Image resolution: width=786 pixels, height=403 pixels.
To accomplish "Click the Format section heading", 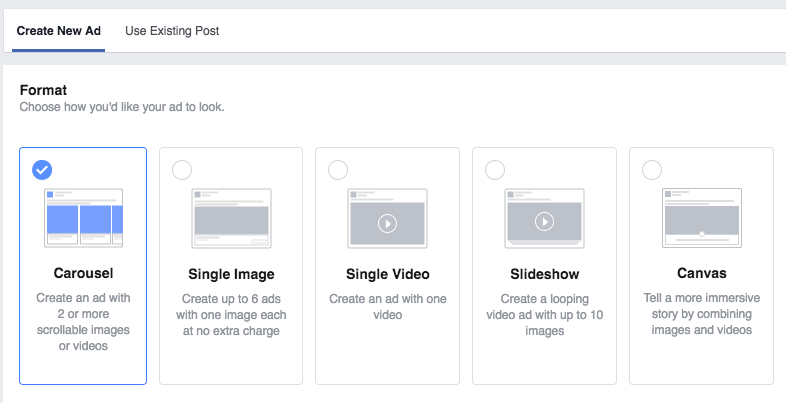I will pyautogui.click(x=43, y=90).
